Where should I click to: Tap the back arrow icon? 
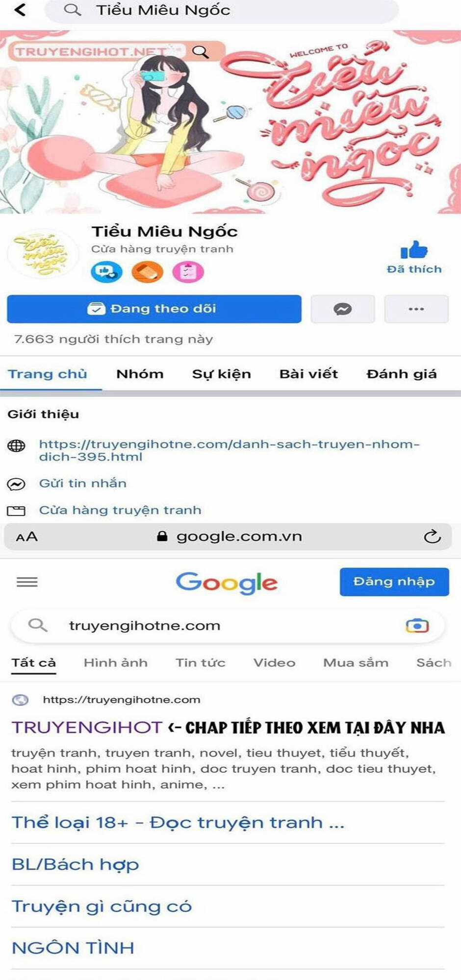(x=20, y=9)
